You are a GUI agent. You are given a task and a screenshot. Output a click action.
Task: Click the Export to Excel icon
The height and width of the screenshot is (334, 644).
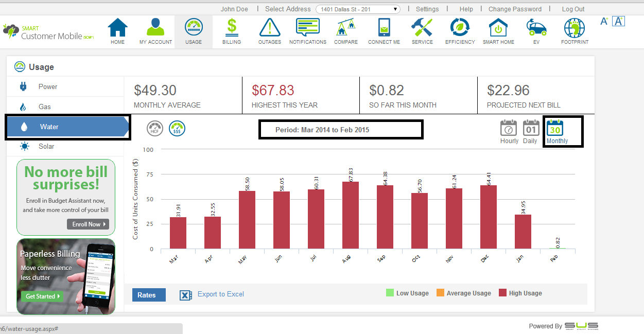pyautogui.click(x=185, y=295)
